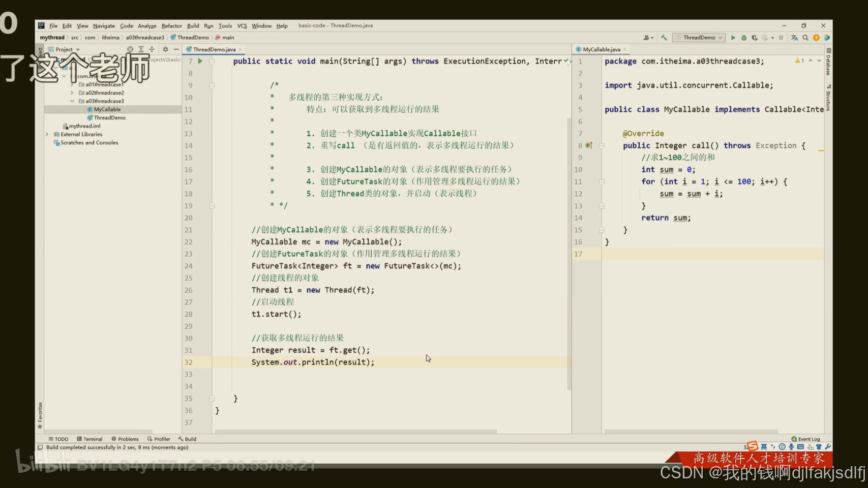Open the Event Log

(806, 439)
